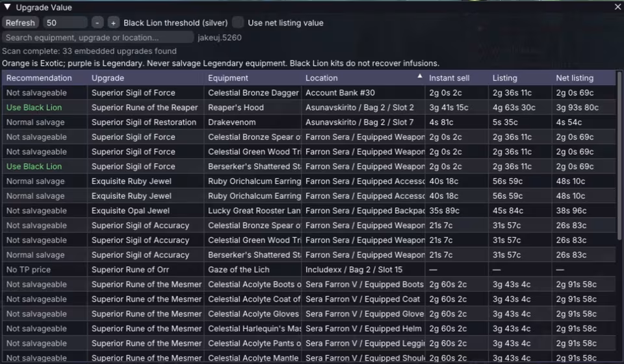Focus the Black Lion threshold value field
The width and height of the screenshot is (624, 364).
[x=65, y=23]
